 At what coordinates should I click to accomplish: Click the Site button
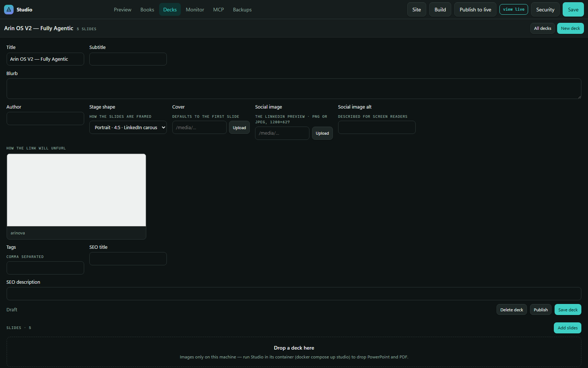pyautogui.click(x=416, y=10)
